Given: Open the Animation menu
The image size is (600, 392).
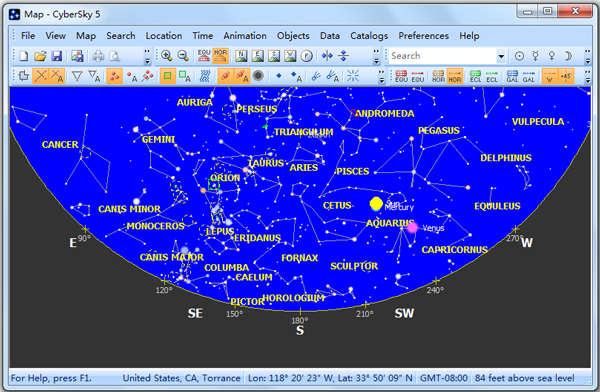Looking at the screenshot, I should coord(245,36).
